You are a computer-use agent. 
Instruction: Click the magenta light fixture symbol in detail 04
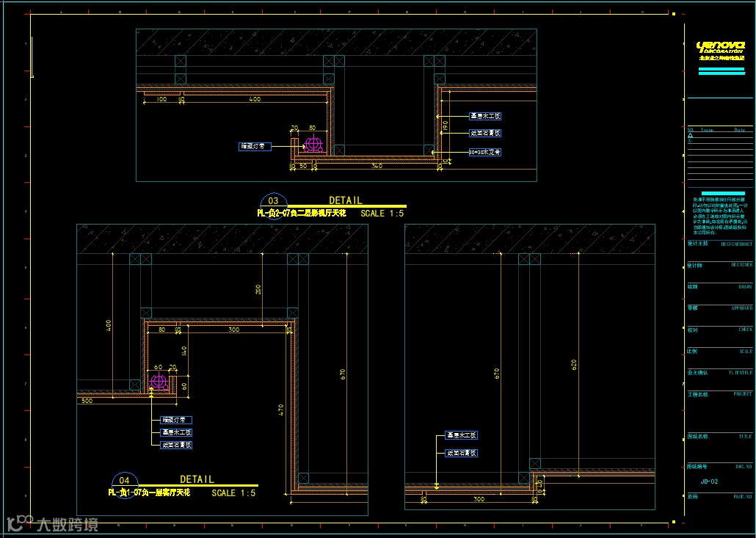(x=159, y=380)
